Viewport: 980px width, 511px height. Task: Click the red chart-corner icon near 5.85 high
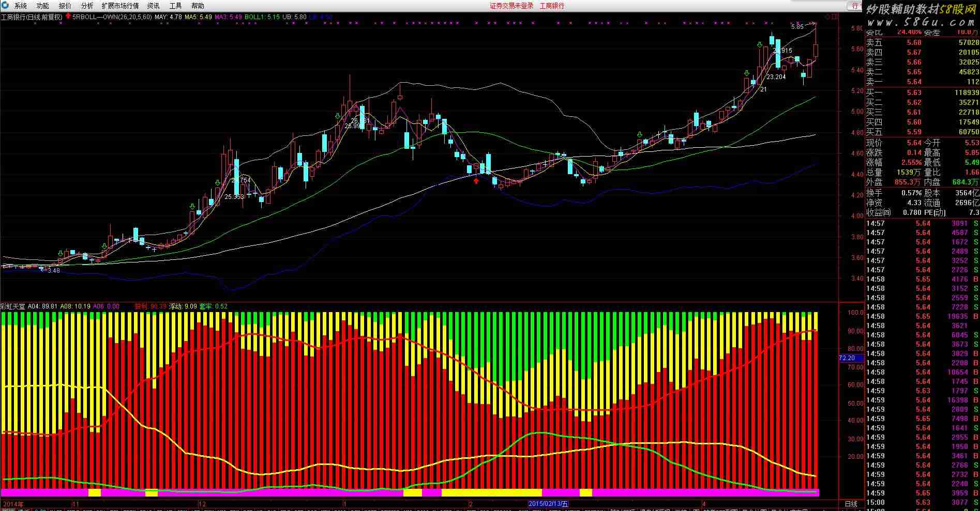click(831, 17)
